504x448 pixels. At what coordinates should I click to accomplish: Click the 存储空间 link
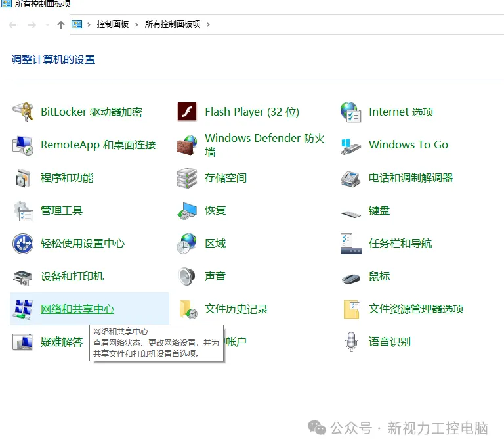(x=226, y=178)
